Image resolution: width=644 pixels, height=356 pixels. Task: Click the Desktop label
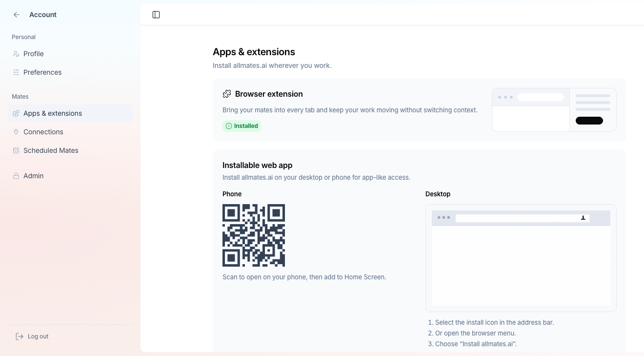(438, 194)
